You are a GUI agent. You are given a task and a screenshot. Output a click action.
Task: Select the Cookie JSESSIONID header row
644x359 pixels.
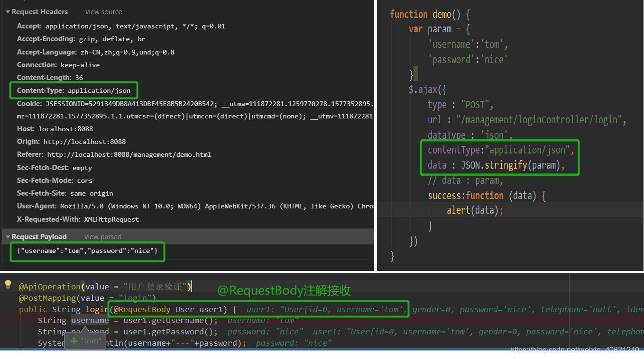[x=195, y=103]
